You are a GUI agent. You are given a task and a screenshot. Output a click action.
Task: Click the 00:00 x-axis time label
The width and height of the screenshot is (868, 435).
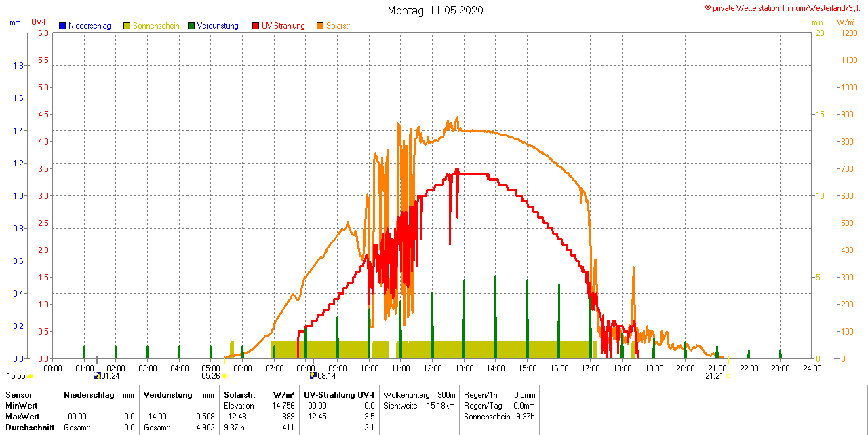coord(53,368)
